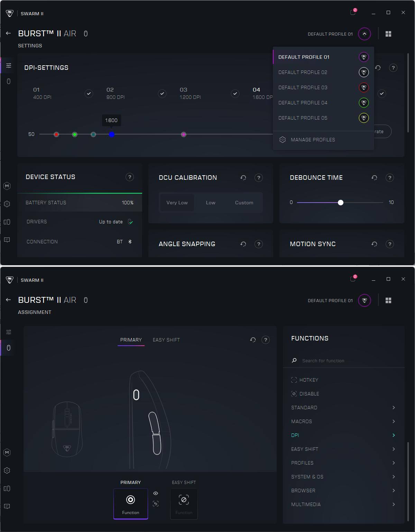Choose Custom DCU calibration option
The height and width of the screenshot is (532, 415).
(x=244, y=203)
